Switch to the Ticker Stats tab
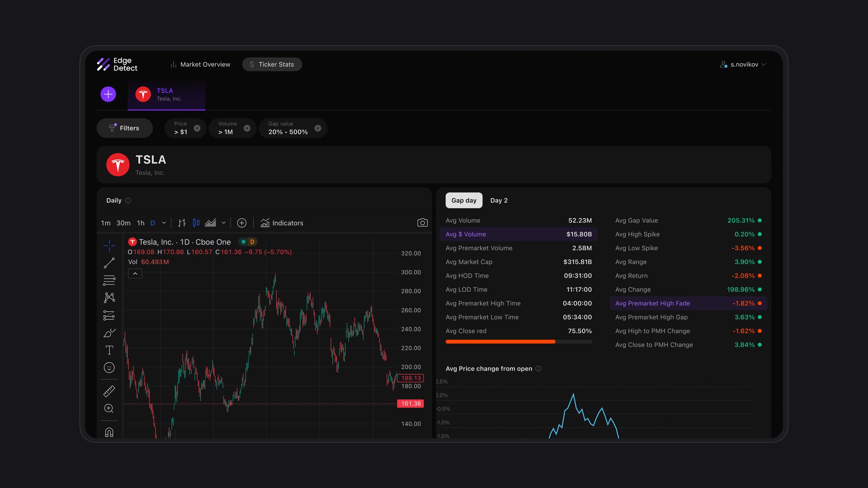This screenshot has height=488, width=868. tap(272, 64)
